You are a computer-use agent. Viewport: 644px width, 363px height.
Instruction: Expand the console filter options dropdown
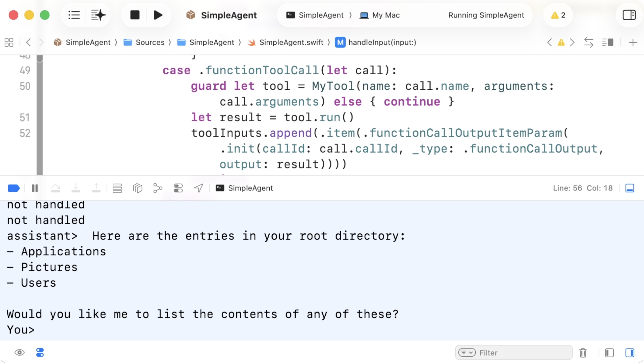(467, 353)
